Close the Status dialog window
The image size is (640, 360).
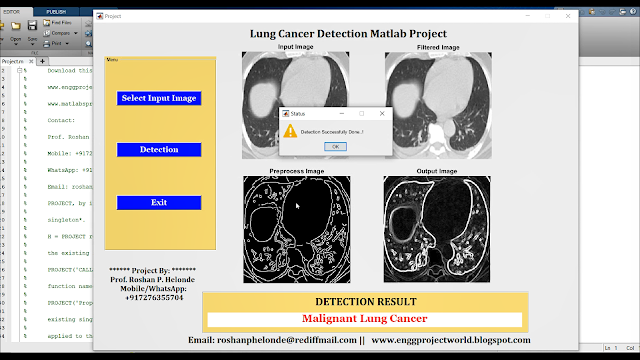(x=382, y=113)
